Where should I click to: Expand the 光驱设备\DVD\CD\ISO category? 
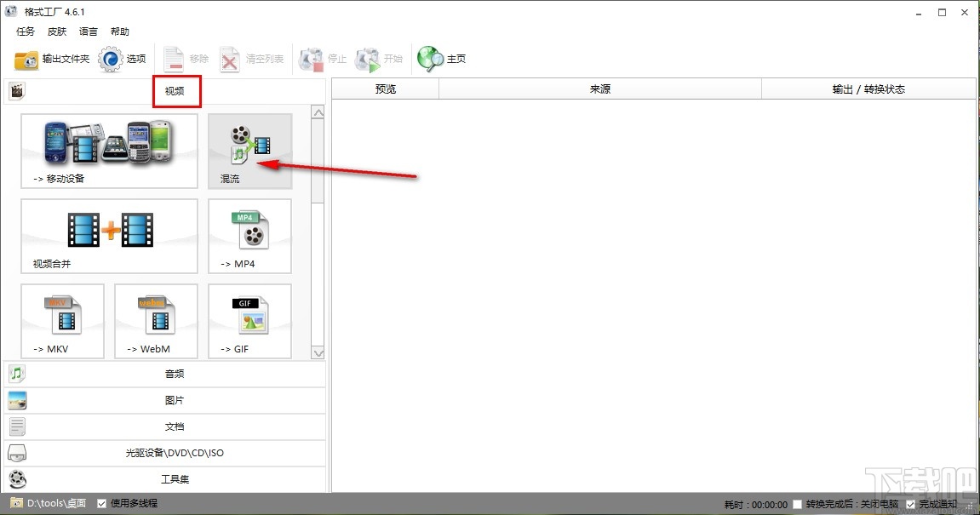[x=165, y=453]
